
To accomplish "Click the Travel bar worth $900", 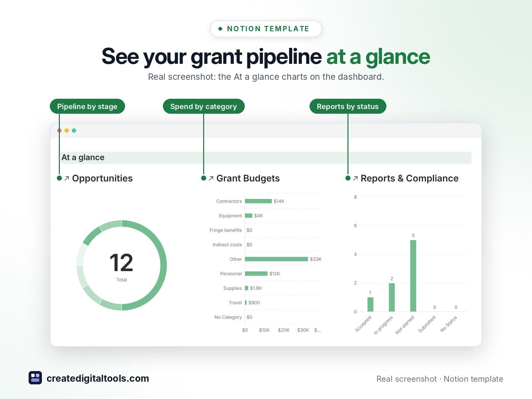I will (x=246, y=303).
